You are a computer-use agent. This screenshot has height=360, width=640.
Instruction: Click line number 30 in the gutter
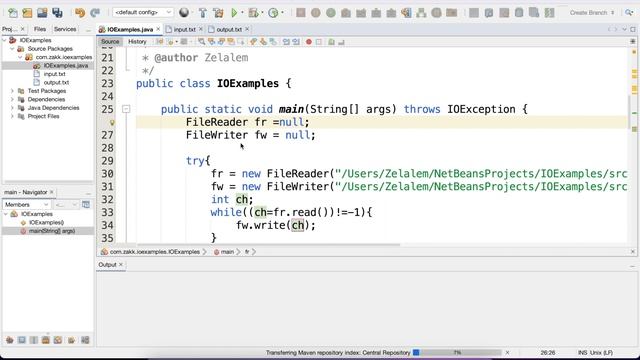107,174
